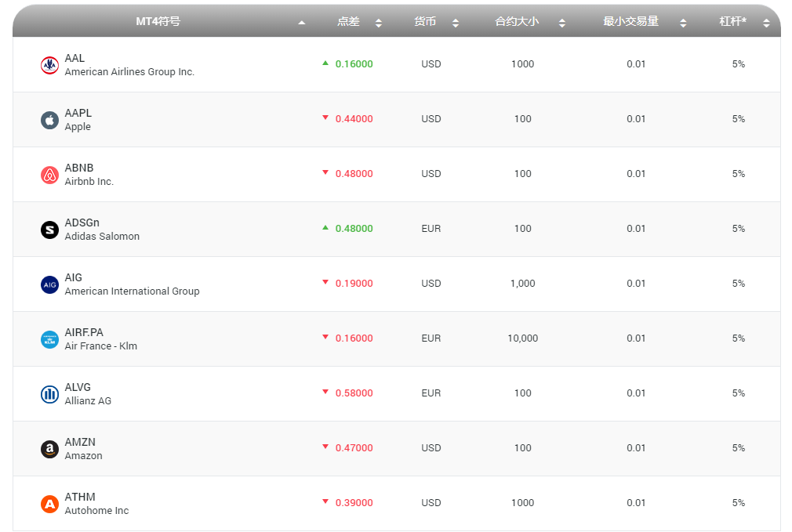This screenshot has height=532, width=792.
Task: Click the sort arrow next to MT4符号
Action: pyautogui.click(x=302, y=23)
